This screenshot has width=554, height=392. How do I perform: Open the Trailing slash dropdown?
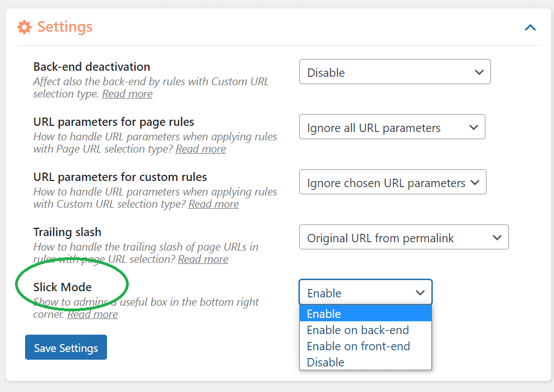pyautogui.click(x=404, y=237)
